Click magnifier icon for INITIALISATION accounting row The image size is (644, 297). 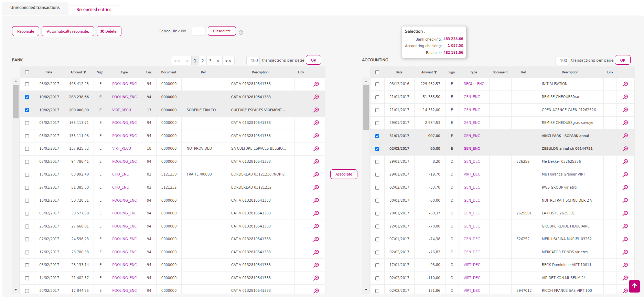(625, 84)
